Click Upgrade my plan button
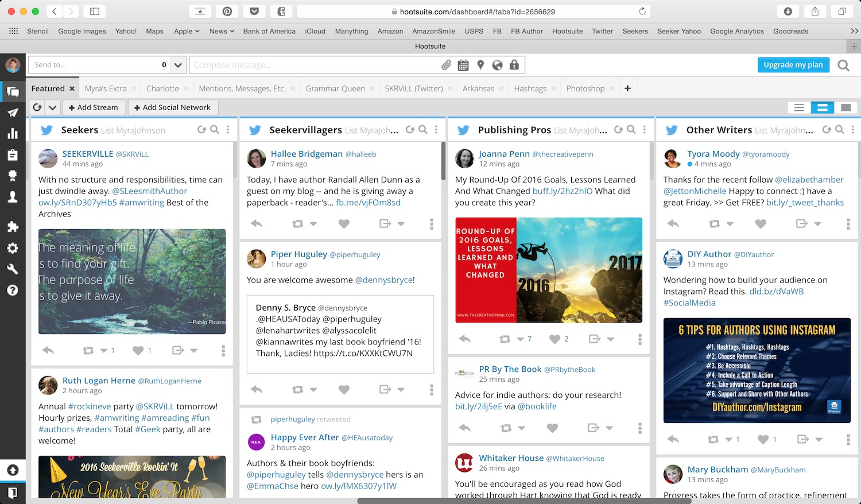 coord(793,65)
